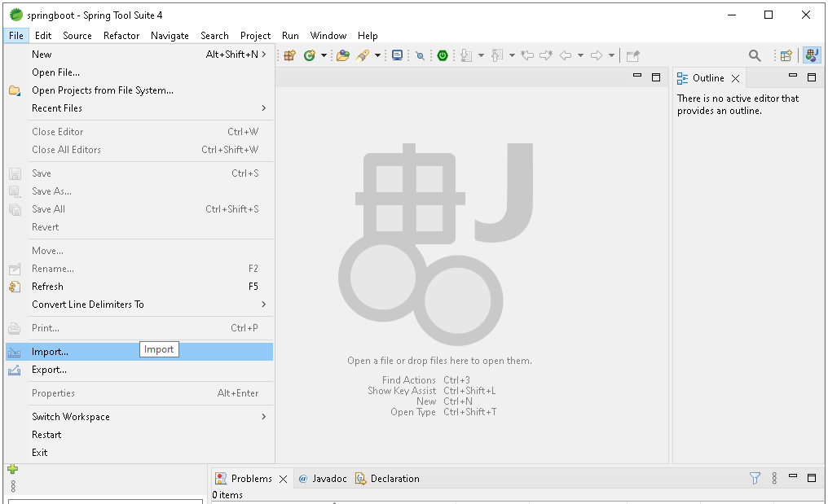The width and height of the screenshot is (828, 504).
Task: Click the magnifying glass search icon
Action: pyautogui.click(x=755, y=55)
